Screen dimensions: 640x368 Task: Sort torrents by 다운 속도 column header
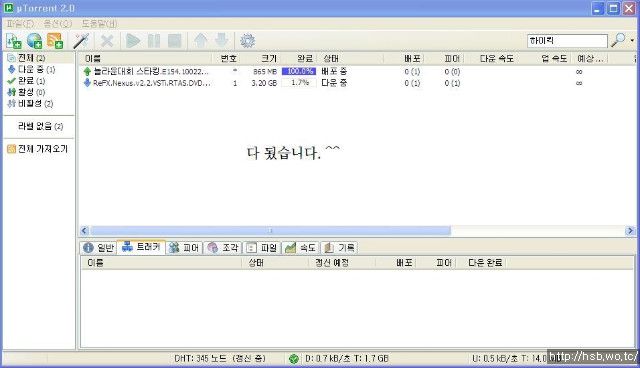(496, 59)
